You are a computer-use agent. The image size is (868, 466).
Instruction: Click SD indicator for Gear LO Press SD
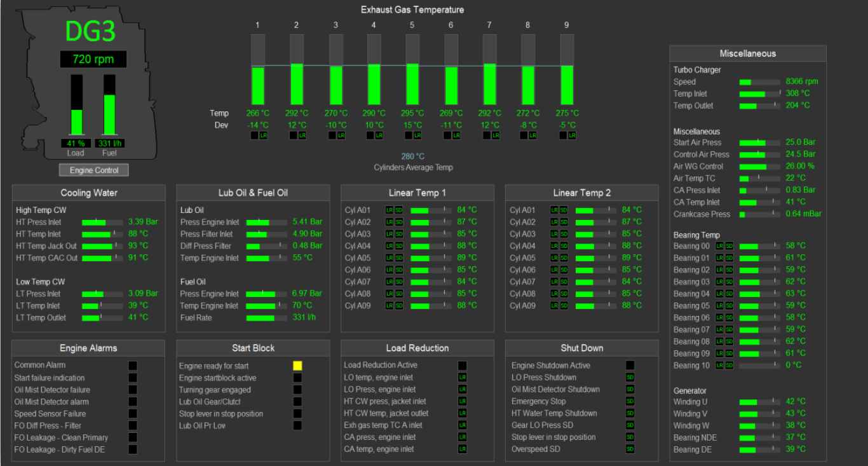coord(630,425)
